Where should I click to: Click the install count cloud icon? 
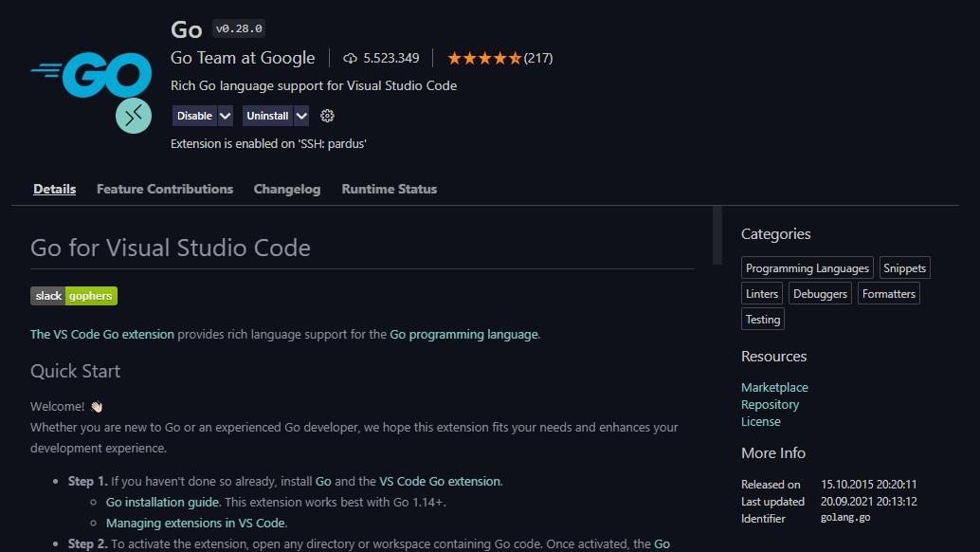tap(350, 58)
